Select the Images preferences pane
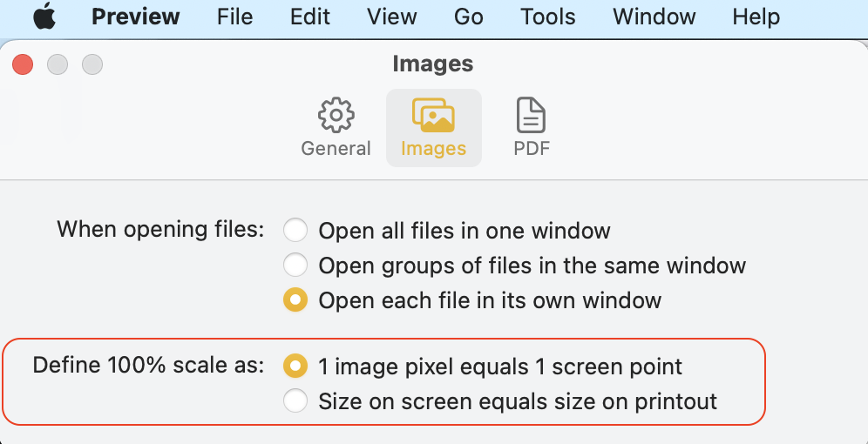868x444 pixels. pos(433,127)
